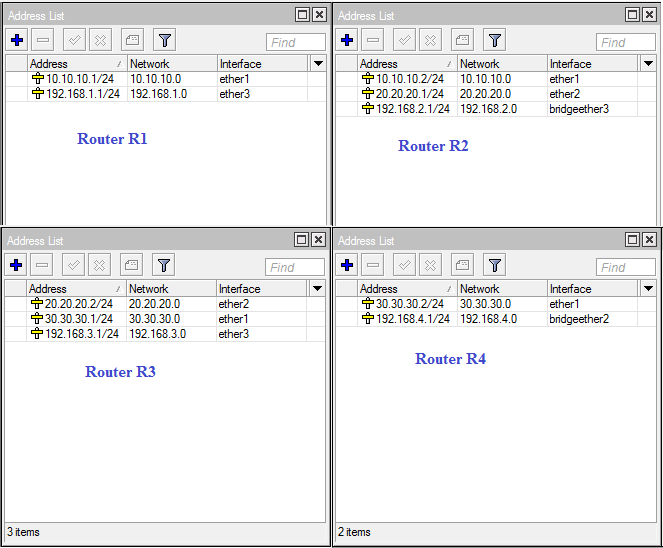This screenshot has width=663, height=548.
Task: Sort by Interface column in Router R1 window
Action: [x=263, y=64]
